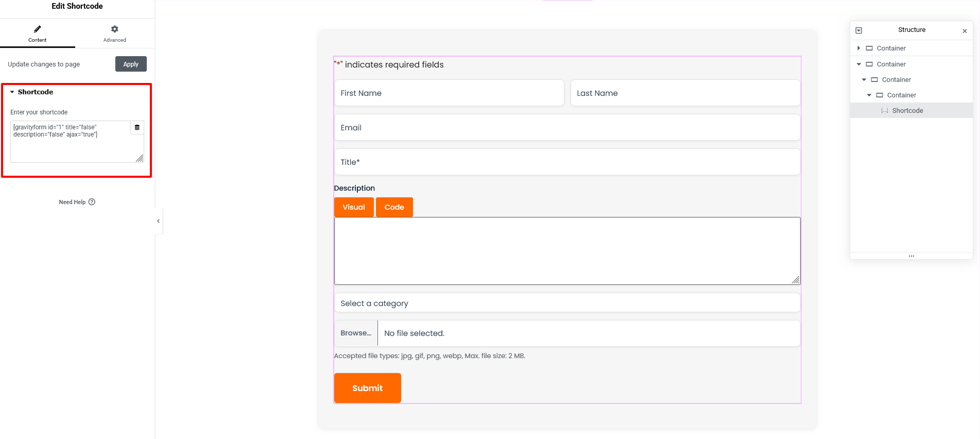Open the Select a category dropdown
Viewport: 980px width, 439px height.
(566, 303)
